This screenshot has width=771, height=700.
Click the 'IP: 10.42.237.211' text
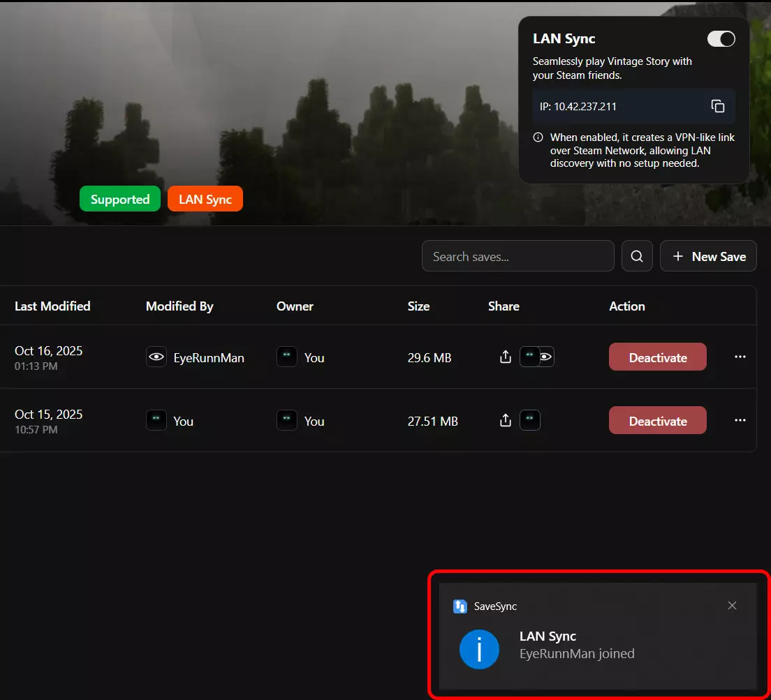(578, 106)
